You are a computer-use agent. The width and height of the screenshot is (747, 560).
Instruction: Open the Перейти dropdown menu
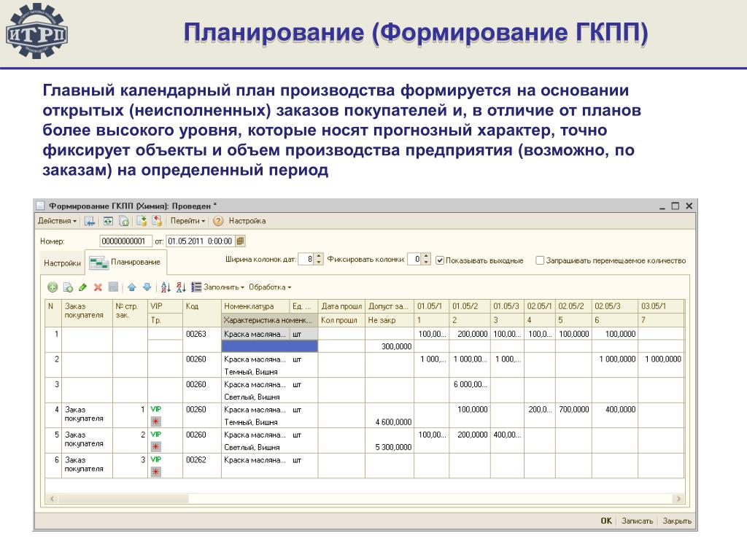point(187,221)
